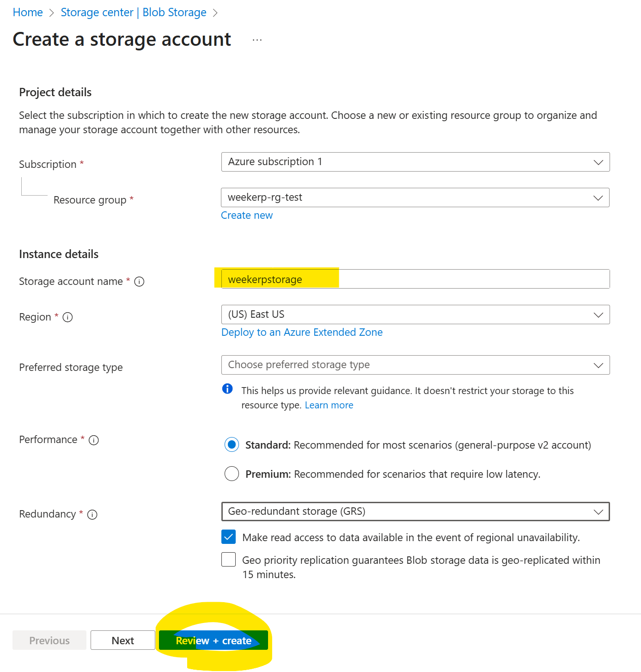The width and height of the screenshot is (641, 672).
Task: Expand the Resource group dropdown
Action: coord(415,197)
